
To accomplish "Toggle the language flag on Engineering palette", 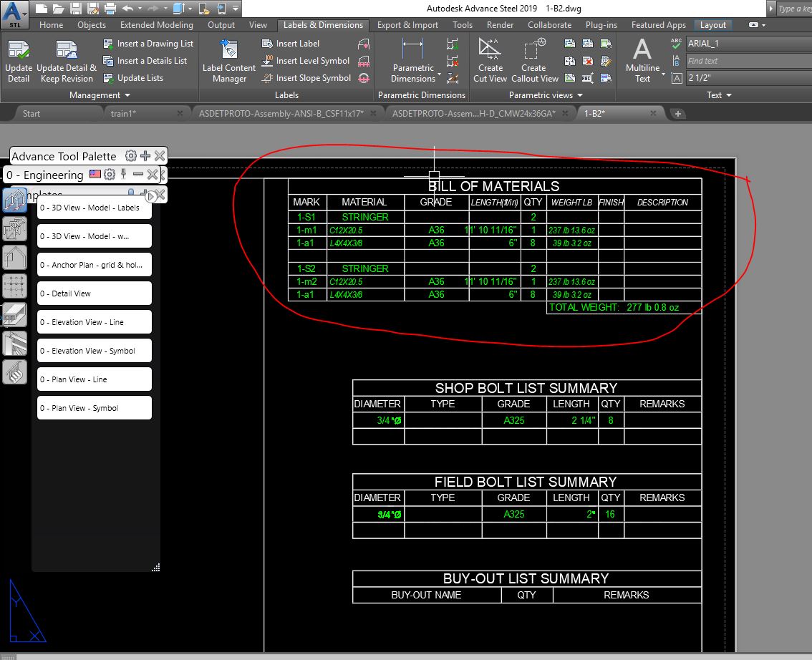I will [x=95, y=174].
